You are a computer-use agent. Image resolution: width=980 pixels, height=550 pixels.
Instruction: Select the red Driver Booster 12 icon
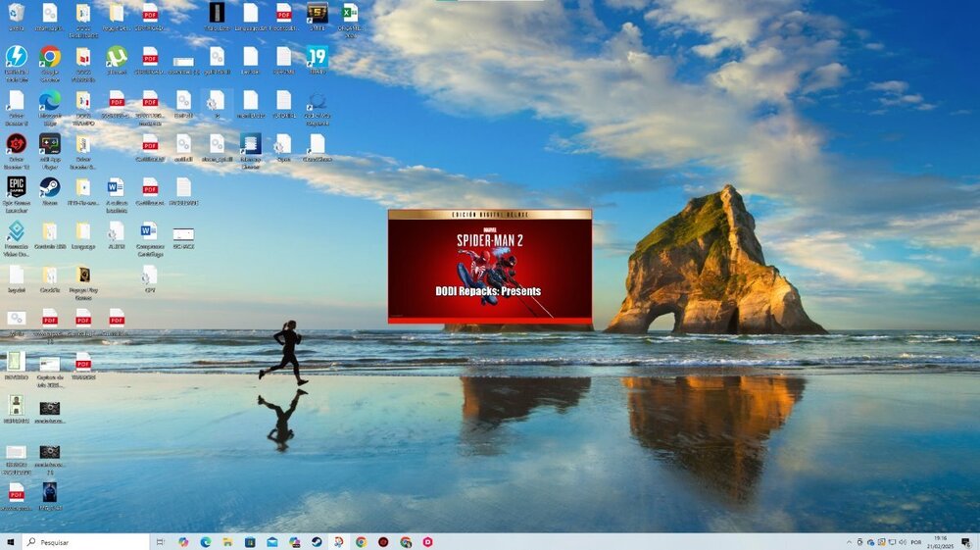pyautogui.click(x=16, y=143)
